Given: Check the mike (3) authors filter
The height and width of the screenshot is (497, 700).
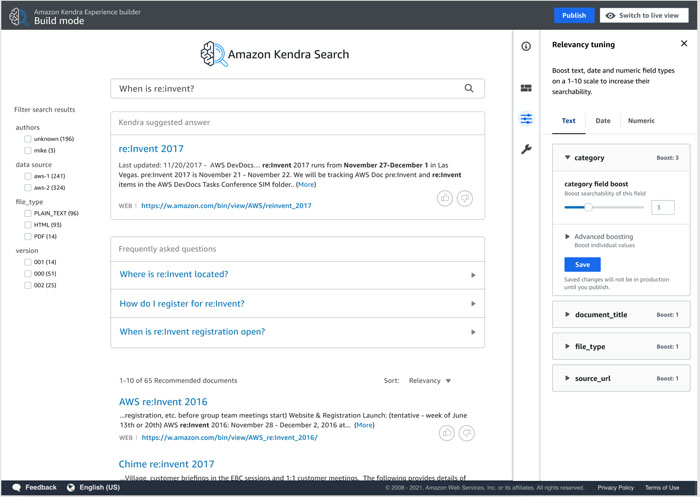Looking at the screenshot, I should point(28,150).
